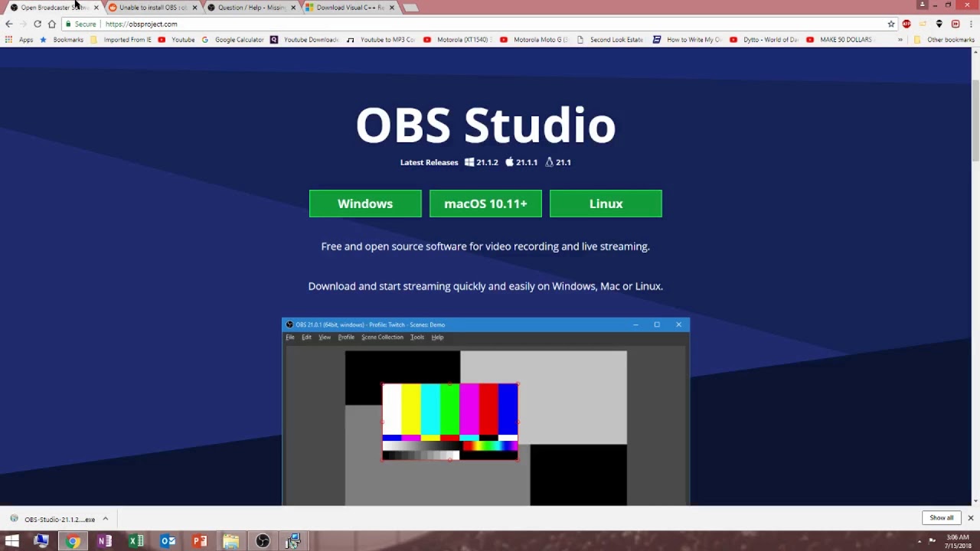980x551 pixels.
Task: Click the installer icon in taskbar
Action: click(x=293, y=541)
